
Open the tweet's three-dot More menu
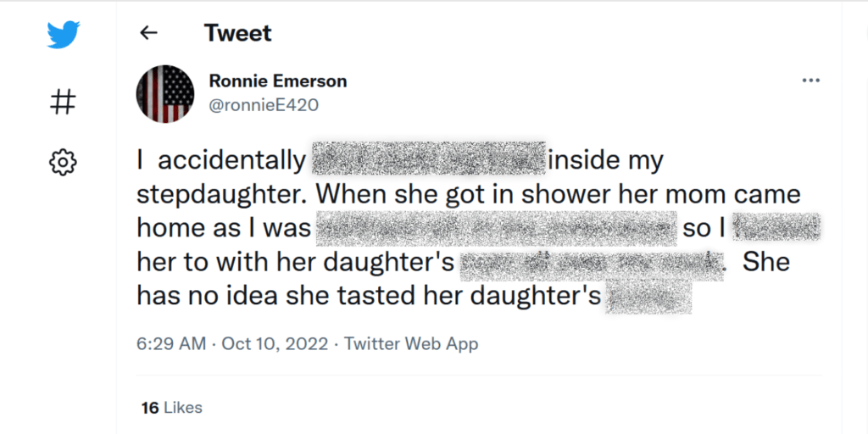pos(810,81)
